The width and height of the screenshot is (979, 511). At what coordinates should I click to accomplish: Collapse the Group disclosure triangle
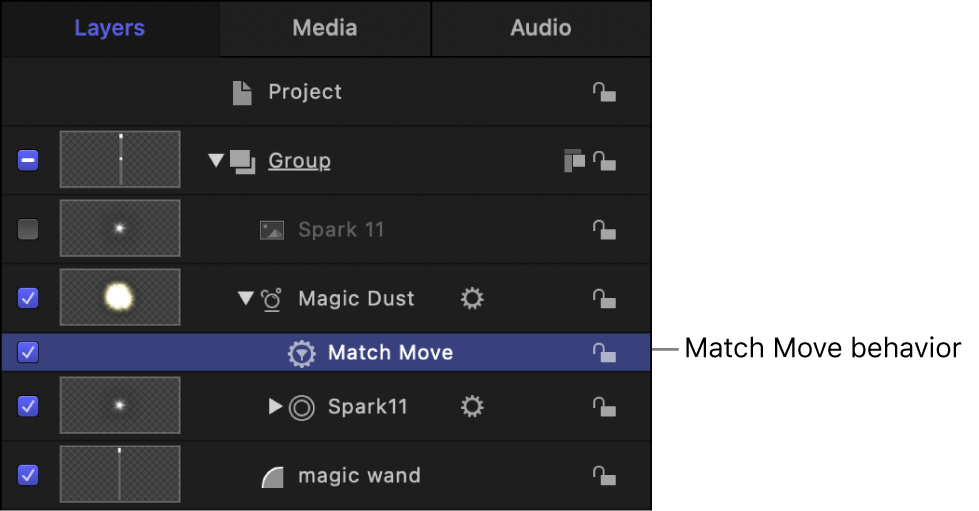tap(216, 160)
